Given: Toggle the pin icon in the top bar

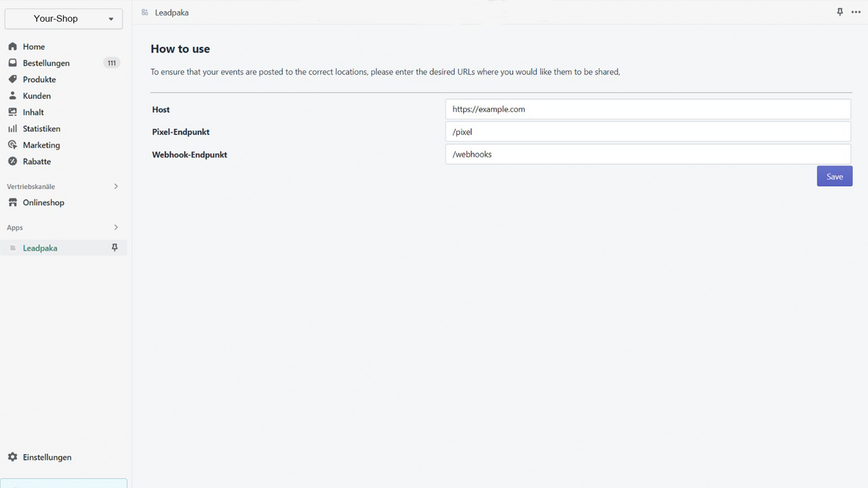Looking at the screenshot, I should click(x=840, y=12).
